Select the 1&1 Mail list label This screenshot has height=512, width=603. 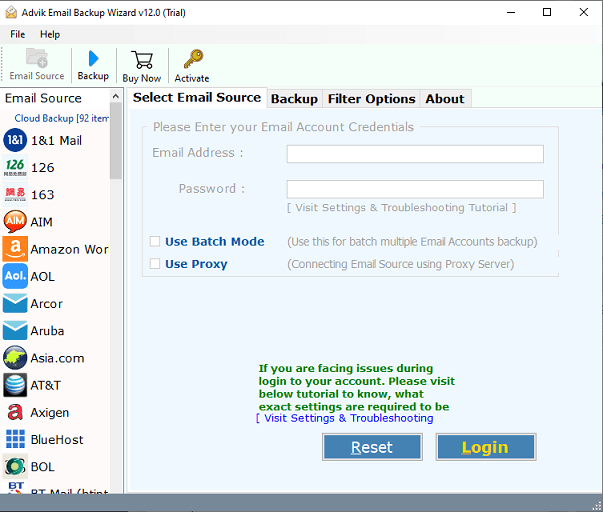[x=57, y=140]
